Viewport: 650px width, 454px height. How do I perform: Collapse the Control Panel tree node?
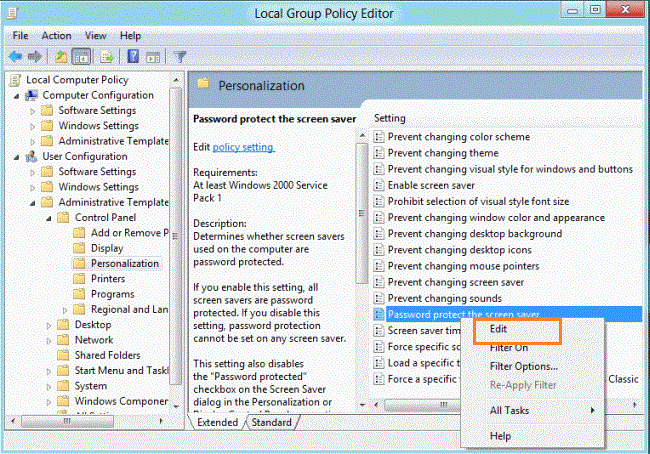click(49, 219)
